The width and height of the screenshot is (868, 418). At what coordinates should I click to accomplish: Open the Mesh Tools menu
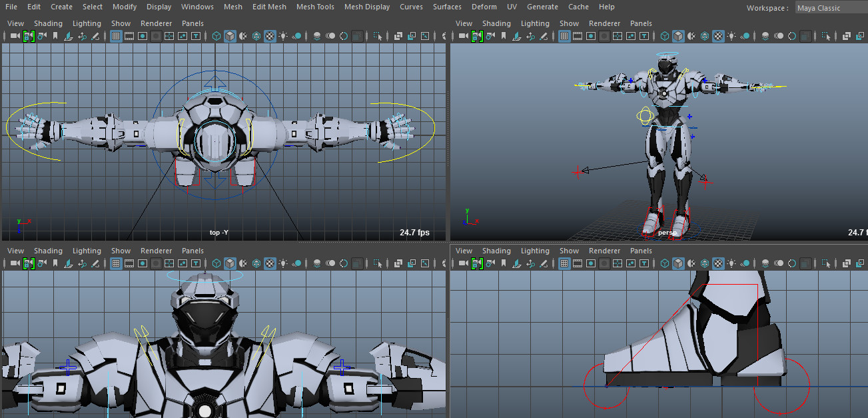click(315, 7)
